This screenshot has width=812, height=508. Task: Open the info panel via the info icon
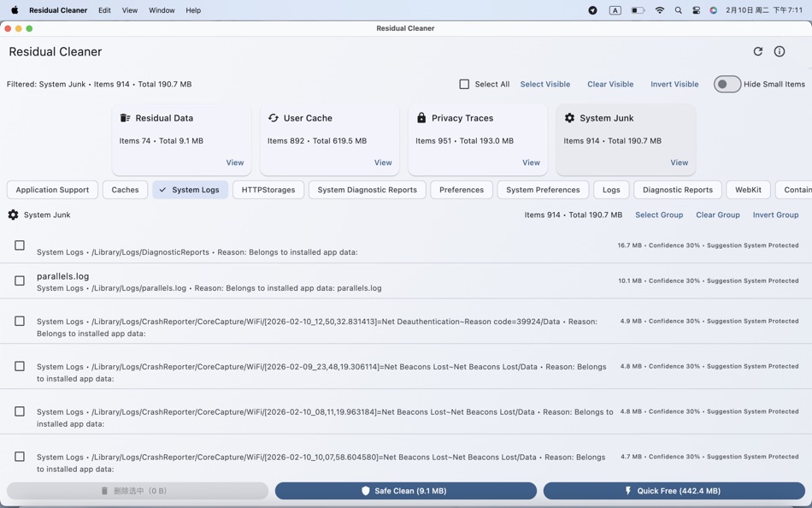point(779,51)
